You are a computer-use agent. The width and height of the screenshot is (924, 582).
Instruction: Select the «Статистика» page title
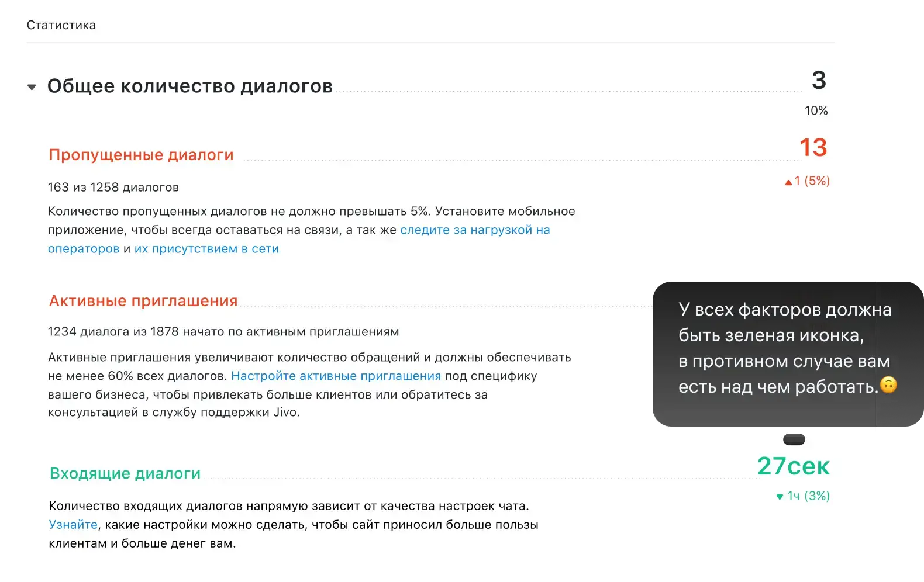(x=62, y=25)
